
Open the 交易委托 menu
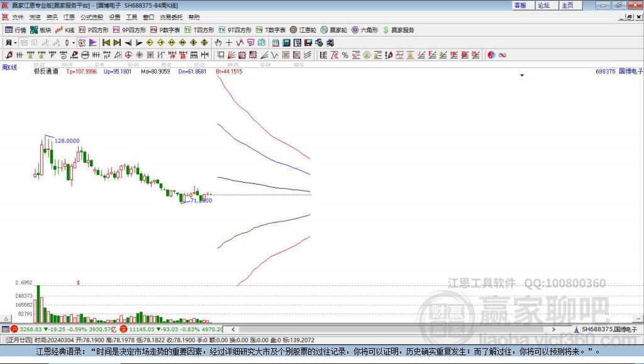171,17
